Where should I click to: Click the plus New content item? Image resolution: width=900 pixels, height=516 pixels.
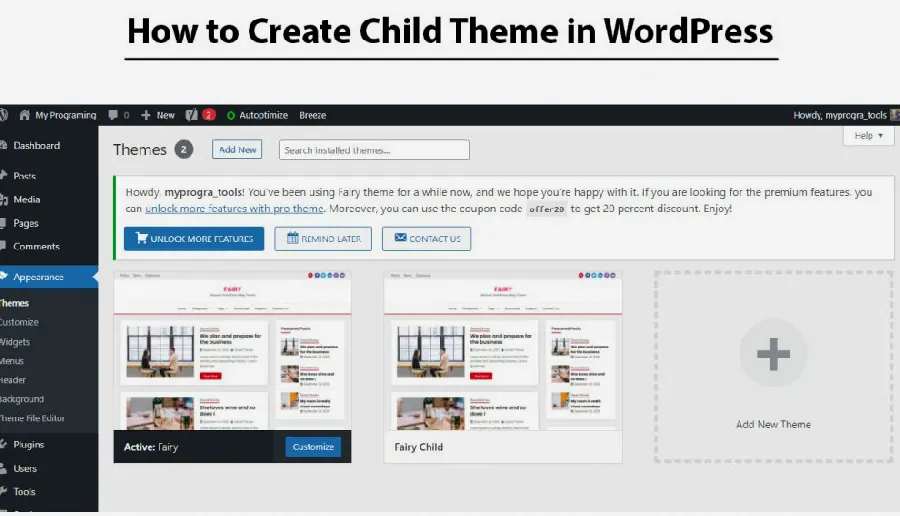[158, 115]
